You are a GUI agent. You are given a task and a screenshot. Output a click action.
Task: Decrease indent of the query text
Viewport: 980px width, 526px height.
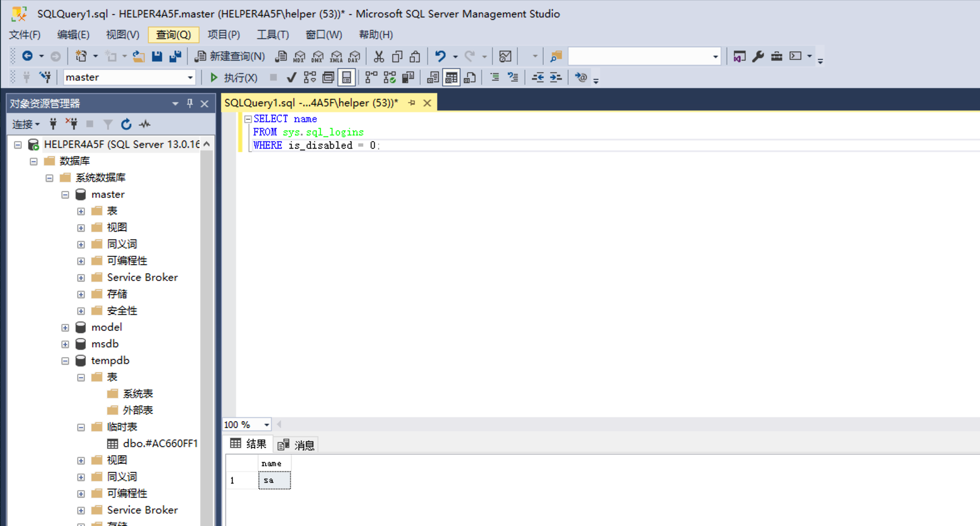click(537, 77)
